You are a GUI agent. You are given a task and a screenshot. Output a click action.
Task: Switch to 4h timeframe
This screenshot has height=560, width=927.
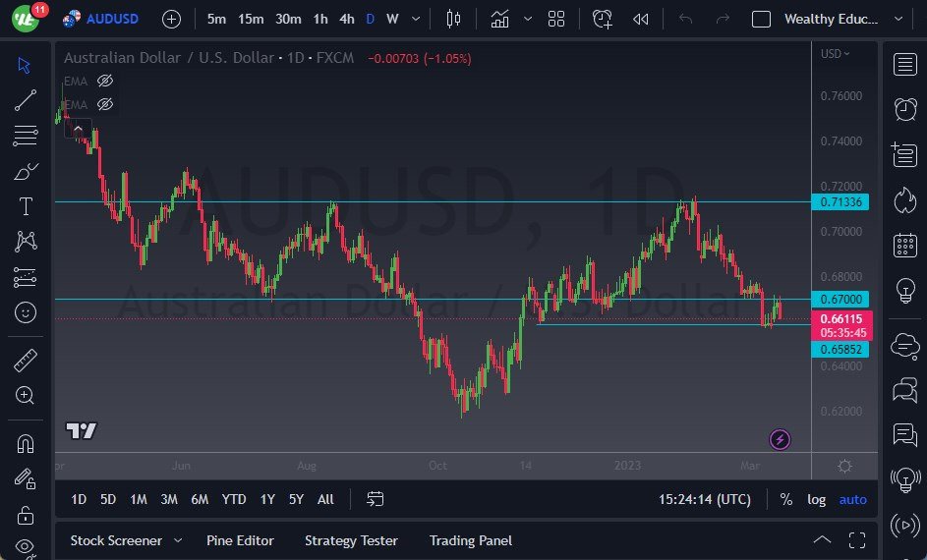point(347,19)
